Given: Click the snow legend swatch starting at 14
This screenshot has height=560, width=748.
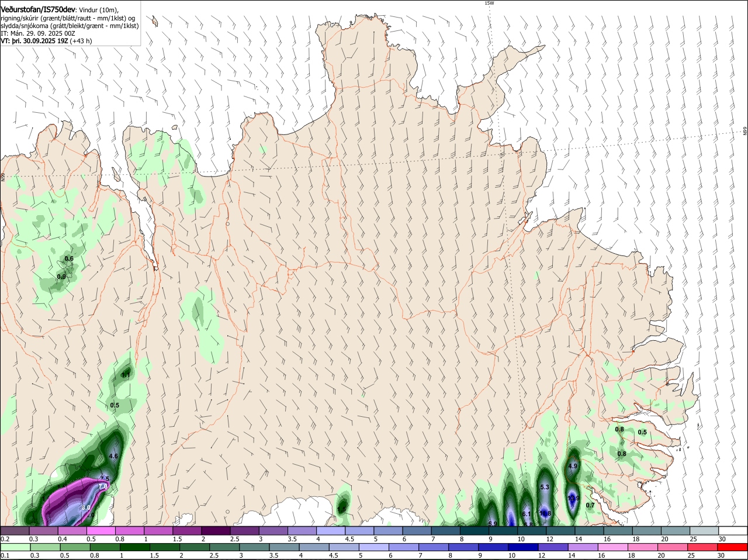Looking at the screenshot, I should [590, 531].
